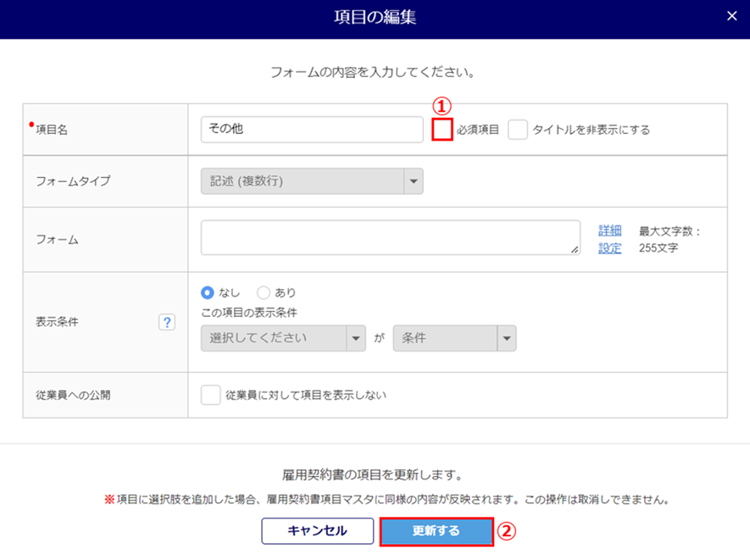The height and width of the screenshot is (560, 750).
Task: Click the 項目名 field containing その他
Action: click(311, 130)
